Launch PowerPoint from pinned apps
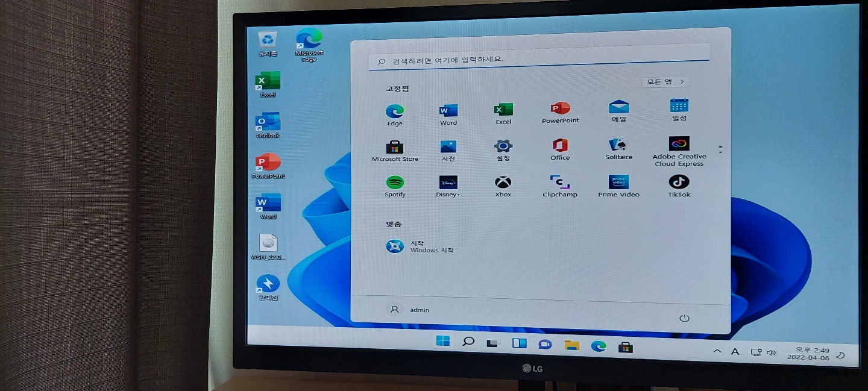 (560, 112)
